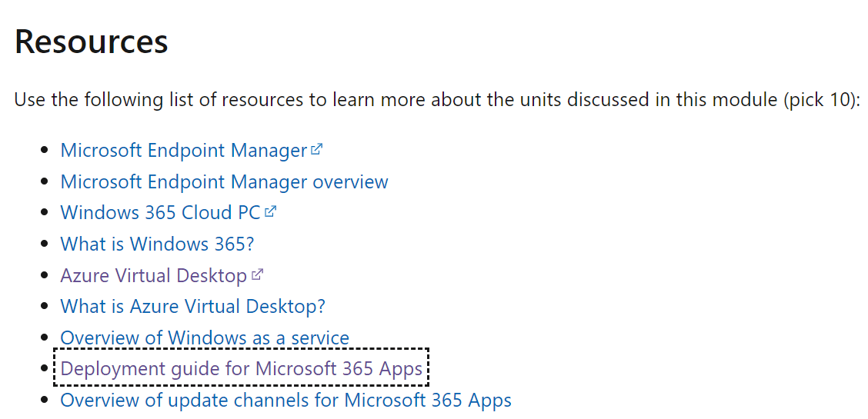Click the Resources heading

pyautogui.click(x=91, y=41)
